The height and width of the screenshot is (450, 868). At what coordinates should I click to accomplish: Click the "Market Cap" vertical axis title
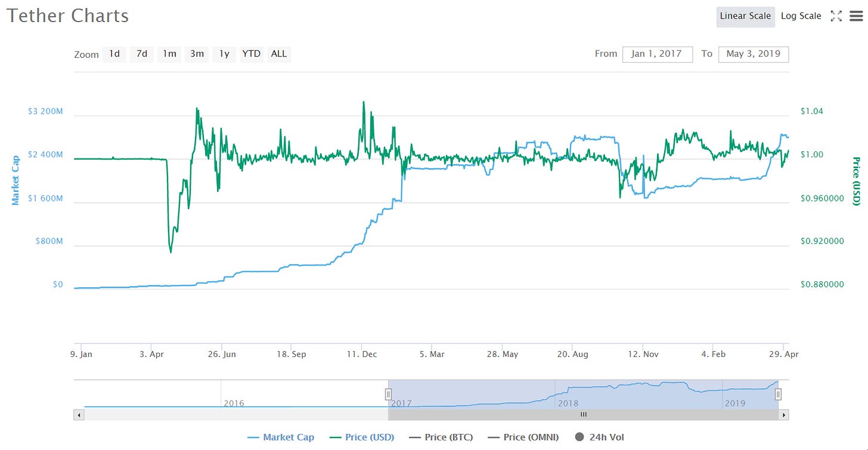[15, 180]
